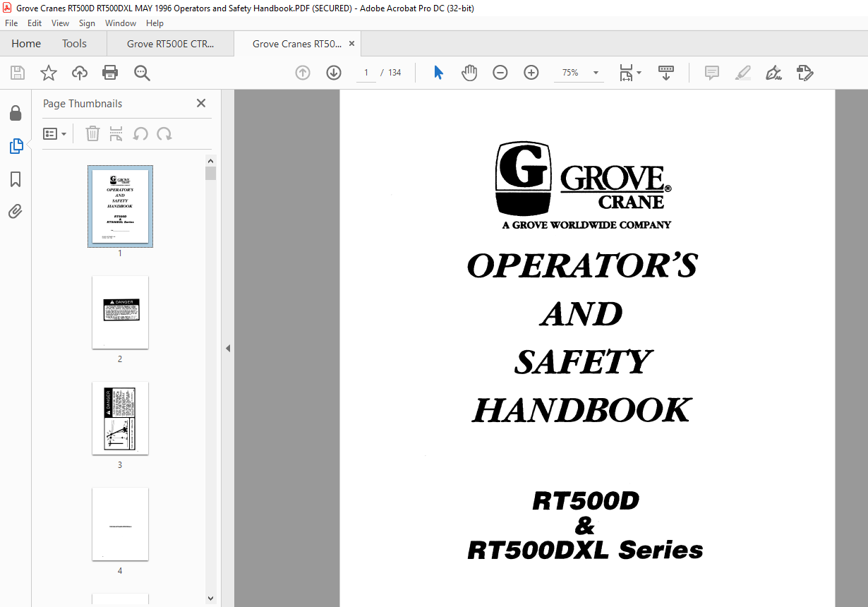Open the File menu
This screenshot has height=607, width=868.
[11, 23]
